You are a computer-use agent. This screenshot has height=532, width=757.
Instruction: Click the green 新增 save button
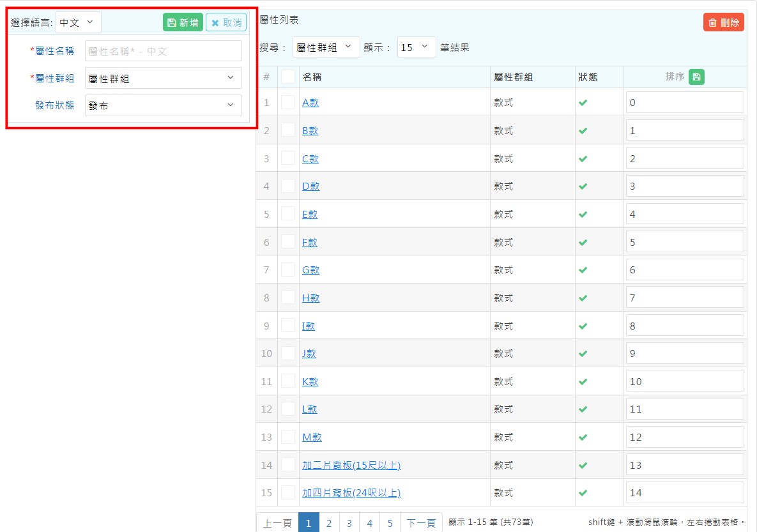click(183, 22)
